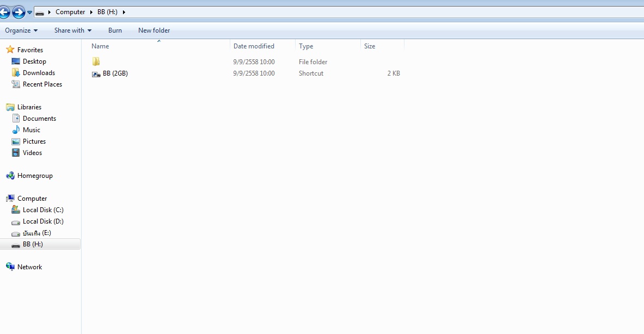Expand the arrow after Computer in address bar
The image size is (644, 334).
click(x=91, y=12)
